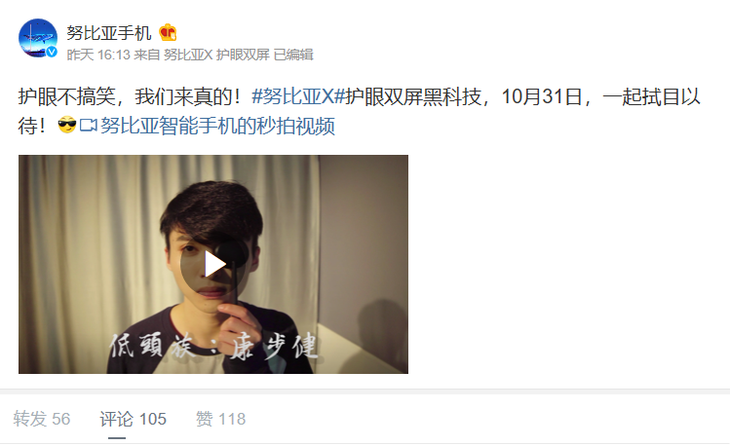Like the post via 赞 118

(x=221, y=419)
